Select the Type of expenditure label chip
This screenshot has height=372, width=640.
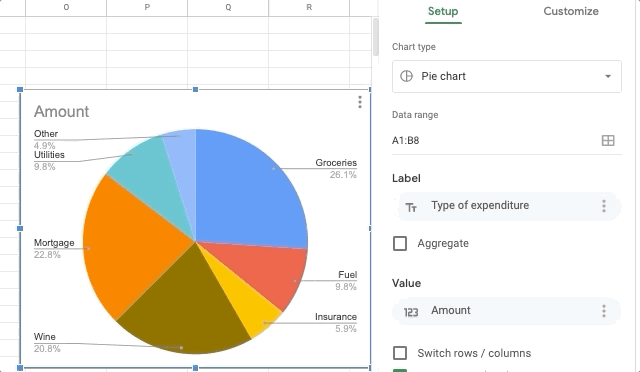(507, 206)
